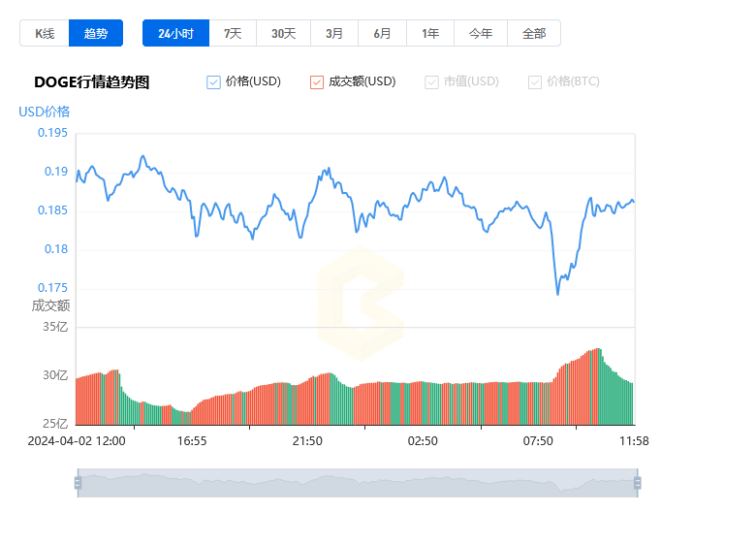This screenshot has height=546, width=756.
Task: Choose the 7天 time range
Action: click(x=233, y=33)
